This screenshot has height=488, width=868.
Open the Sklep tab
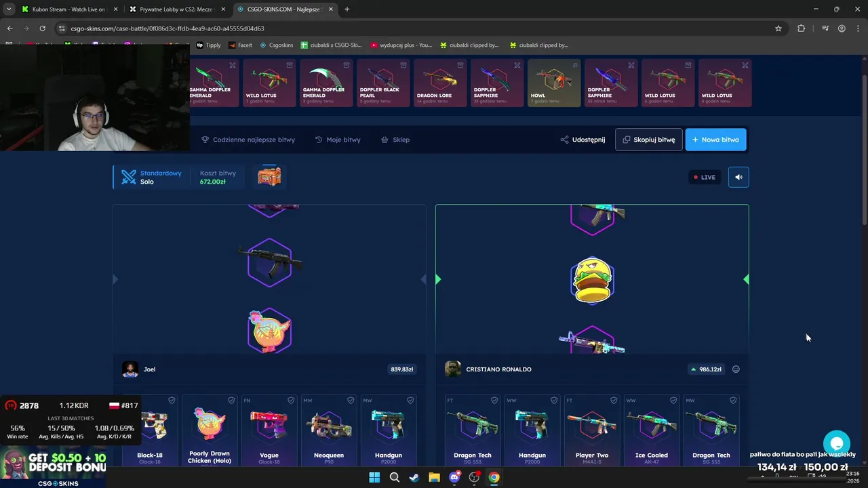[x=395, y=140]
